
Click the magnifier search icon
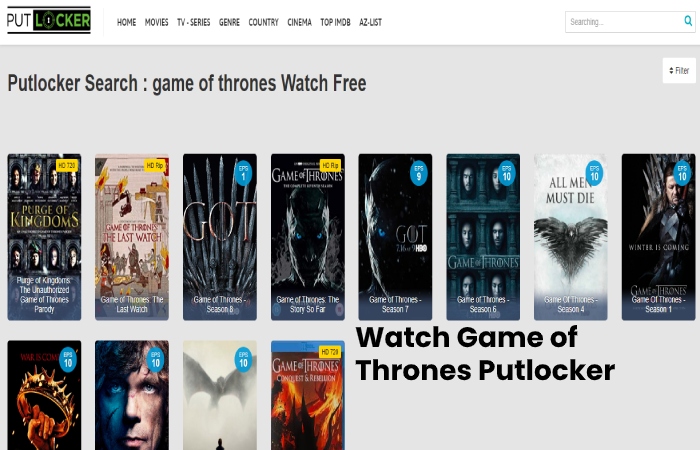[688, 21]
